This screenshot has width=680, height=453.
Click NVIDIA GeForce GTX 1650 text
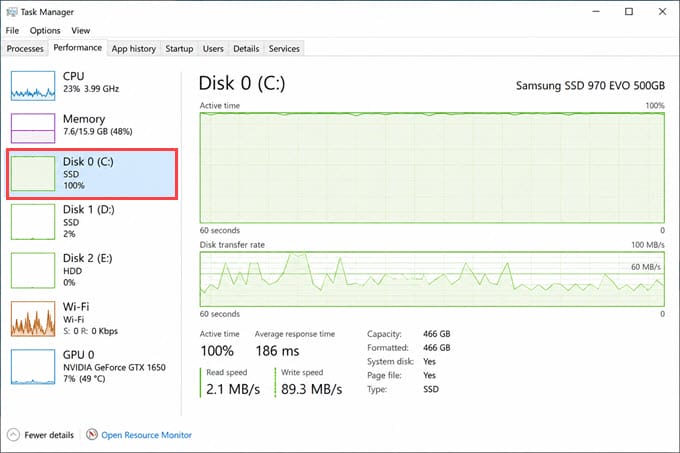[x=114, y=368]
